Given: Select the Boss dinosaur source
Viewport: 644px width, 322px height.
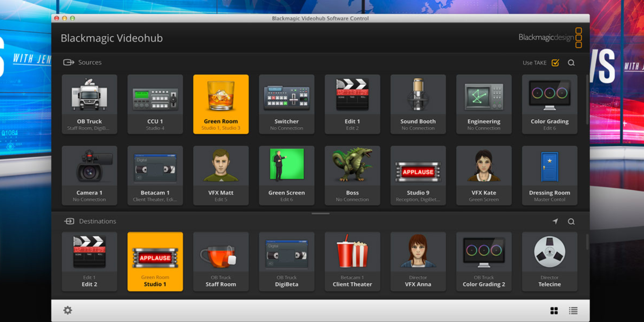Looking at the screenshot, I should point(352,175).
